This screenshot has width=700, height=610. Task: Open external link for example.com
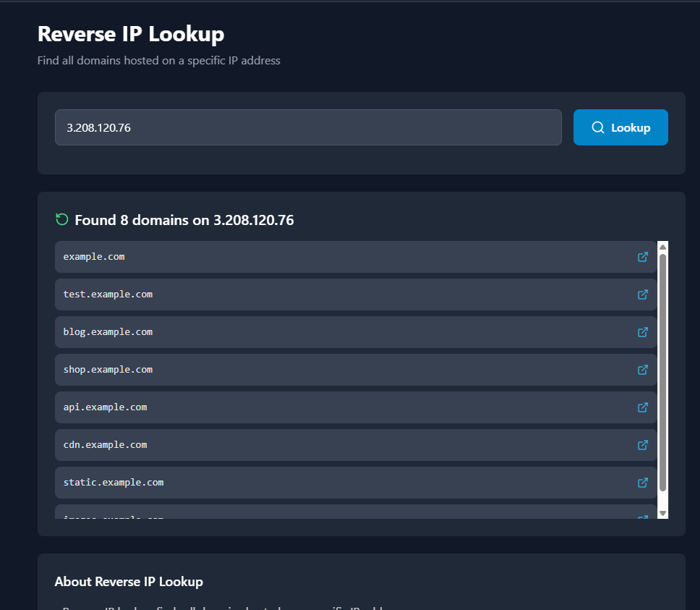coord(642,257)
